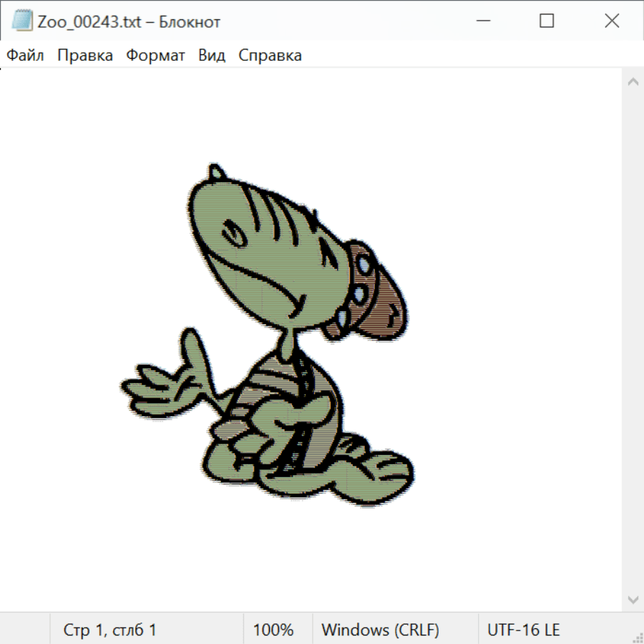Close the Zoo_00243.txt Notepad window
Image resolution: width=644 pixels, height=644 pixels.
click(x=612, y=21)
